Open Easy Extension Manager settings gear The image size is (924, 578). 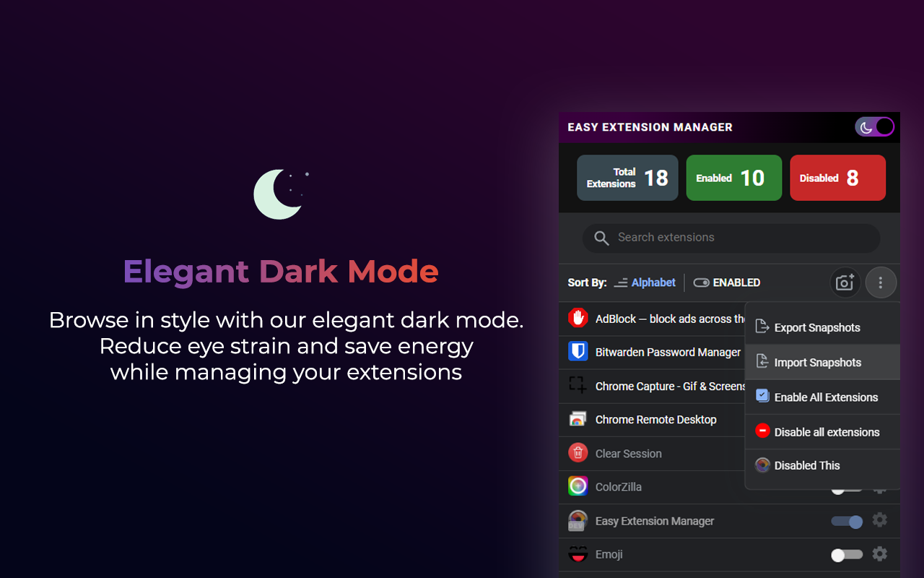(879, 520)
